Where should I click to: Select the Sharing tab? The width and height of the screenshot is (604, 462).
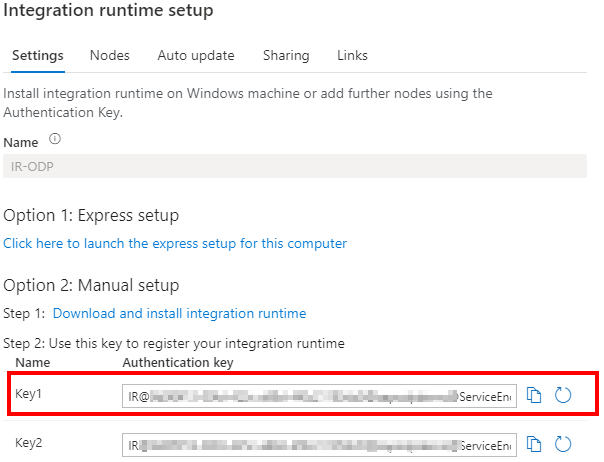(286, 55)
